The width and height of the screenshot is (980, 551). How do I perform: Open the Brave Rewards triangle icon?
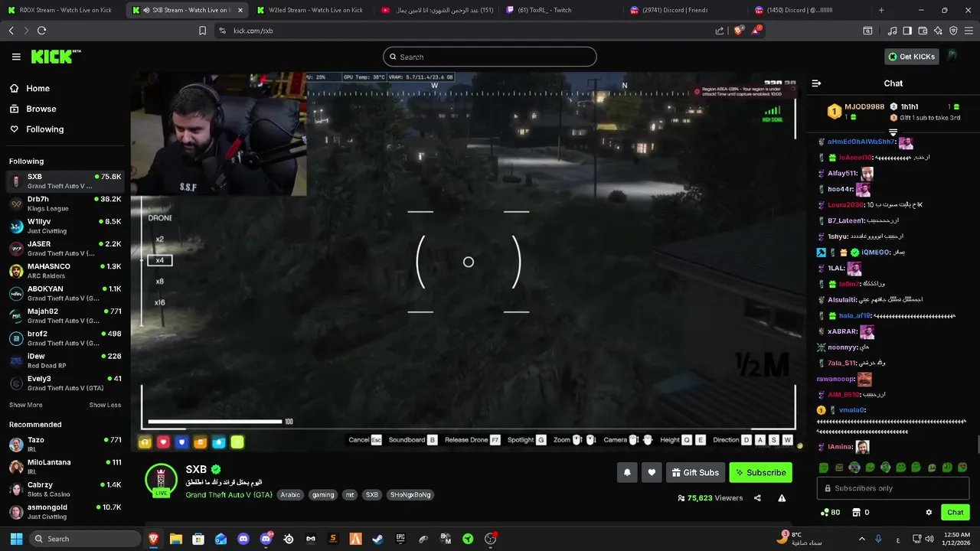(x=756, y=31)
